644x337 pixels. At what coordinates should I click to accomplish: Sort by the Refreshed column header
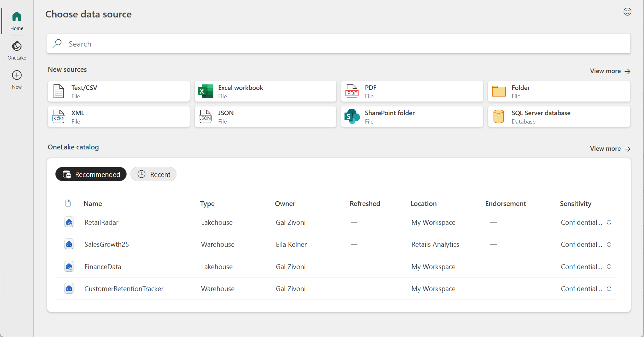365,203
